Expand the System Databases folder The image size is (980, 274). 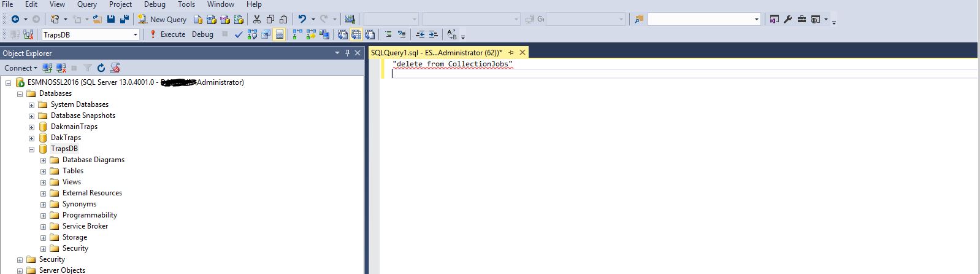click(x=31, y=105)
